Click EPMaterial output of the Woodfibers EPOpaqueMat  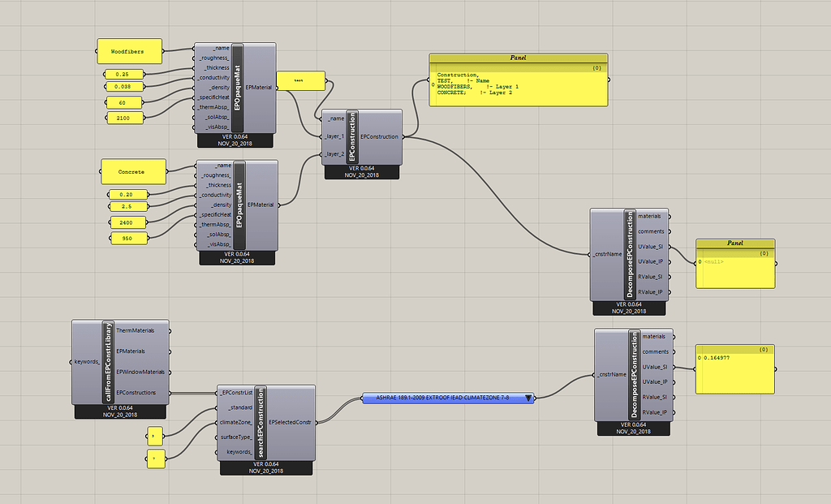point(259,88)
